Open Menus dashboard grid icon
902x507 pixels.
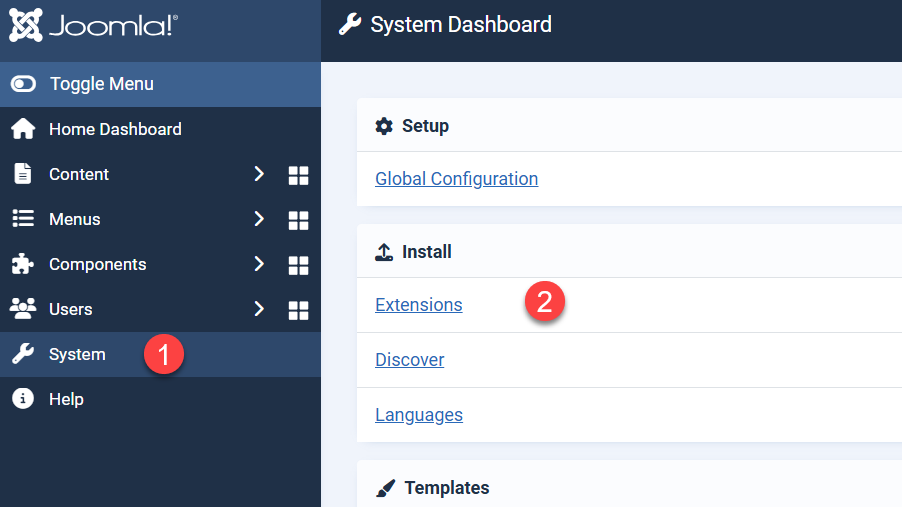(x=298, y=220)
